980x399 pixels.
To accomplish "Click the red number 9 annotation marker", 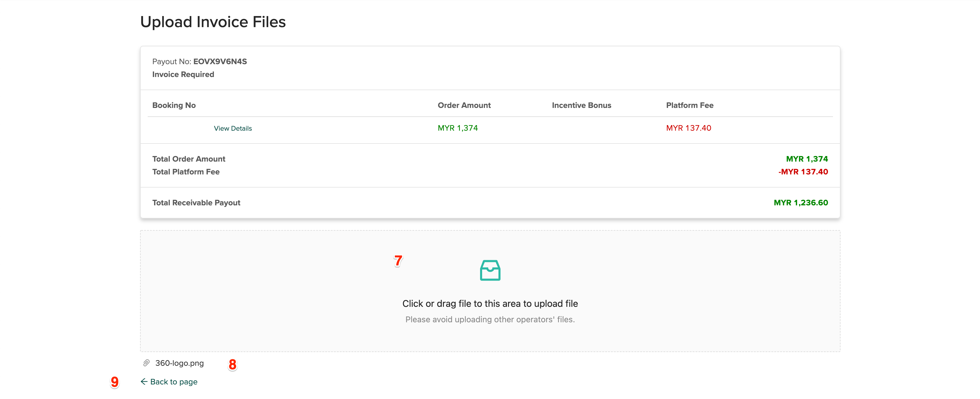I will pyautogui.click(x=114, y=381).
